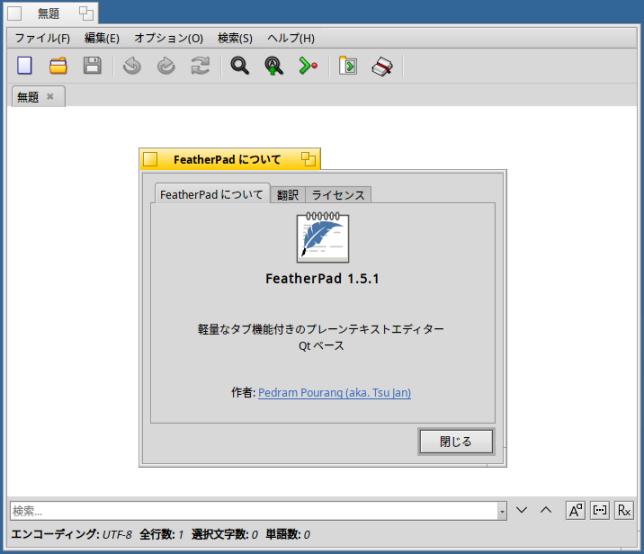The width and height of the screenshot is (644, 554).
Task: Click the FeatherPad feather logo image
Action: (323, 237)
